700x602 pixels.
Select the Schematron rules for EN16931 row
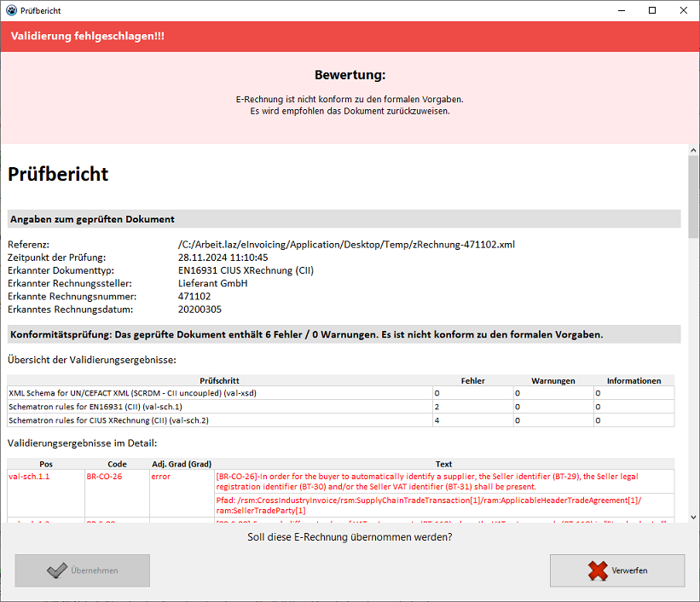pos(95,407)
